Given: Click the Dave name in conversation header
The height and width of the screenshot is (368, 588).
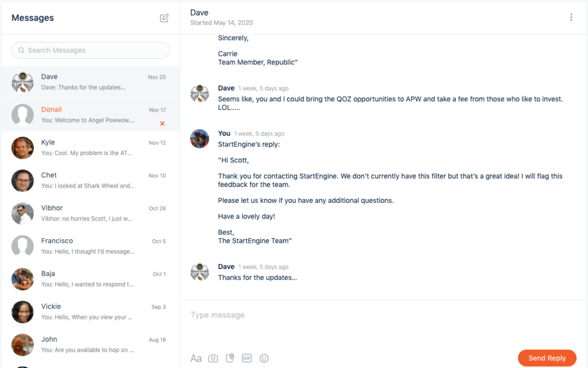Looking at the screenshot, I should [x=199, y=13].
